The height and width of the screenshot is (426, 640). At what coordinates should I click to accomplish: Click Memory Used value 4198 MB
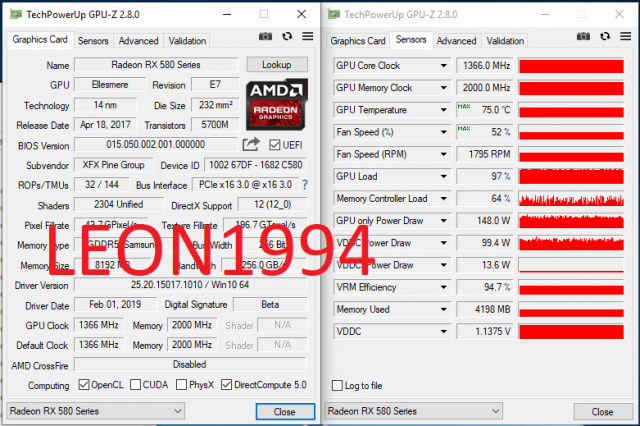[x=484, y=309]
